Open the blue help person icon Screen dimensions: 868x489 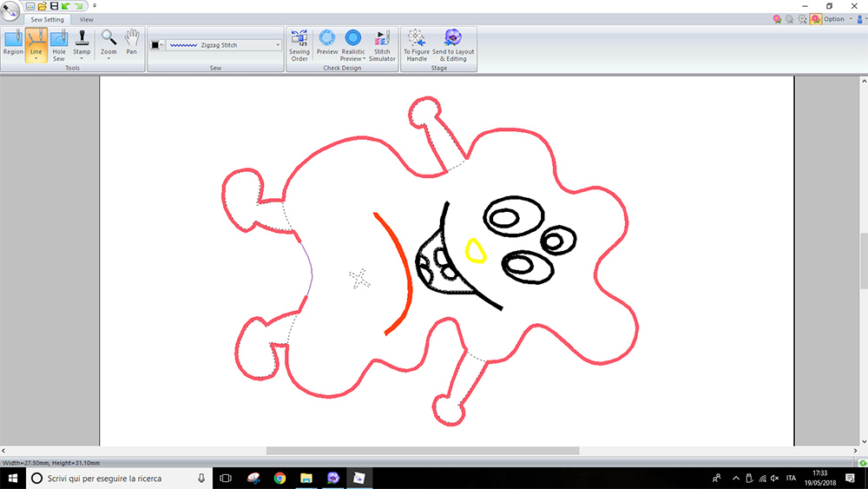tap(859, 19)
